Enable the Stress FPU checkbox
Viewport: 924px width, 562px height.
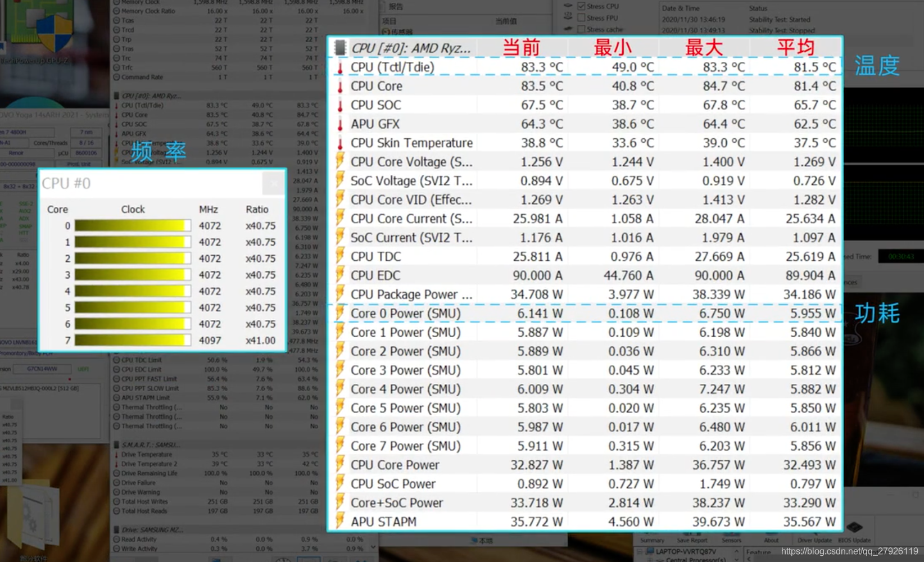581,18
